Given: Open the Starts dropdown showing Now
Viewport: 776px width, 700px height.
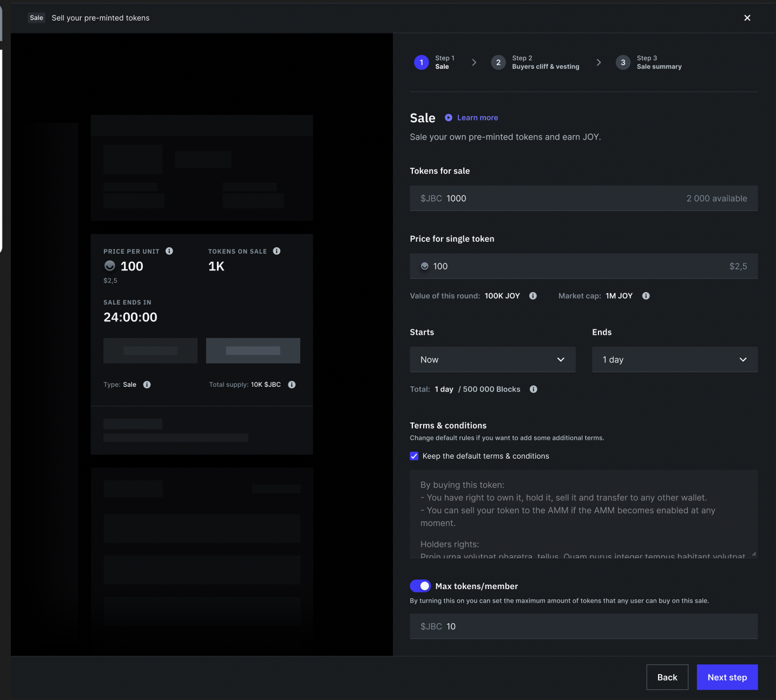Looking at the screenshot, I should (x=492, y=359).
